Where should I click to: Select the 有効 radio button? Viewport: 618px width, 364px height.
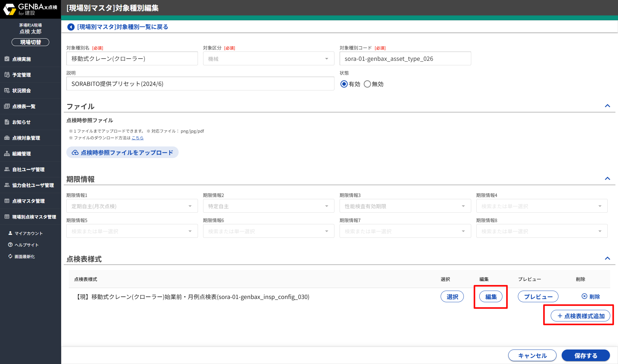pyautogui.click(x=344, y=84)
